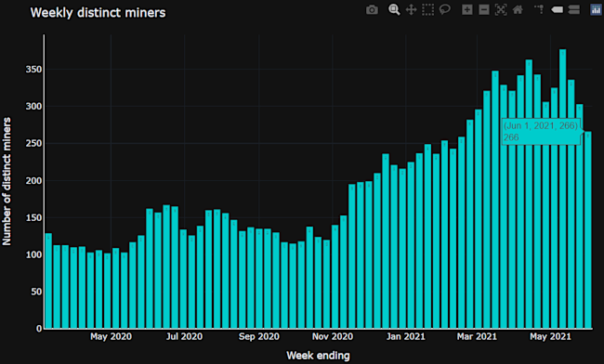
Task: Activate the Box Select tool
Action: pyautogui.click(x=427, y=9)
